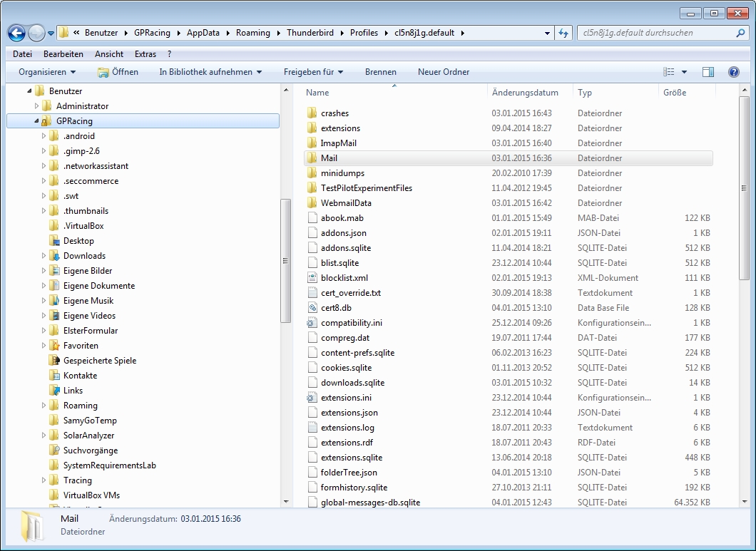Image resolution: width=756 pixels, height=551 pixels.
Task: Open the Extras menu
Action: pyautogui.click(x=145, y=54)
